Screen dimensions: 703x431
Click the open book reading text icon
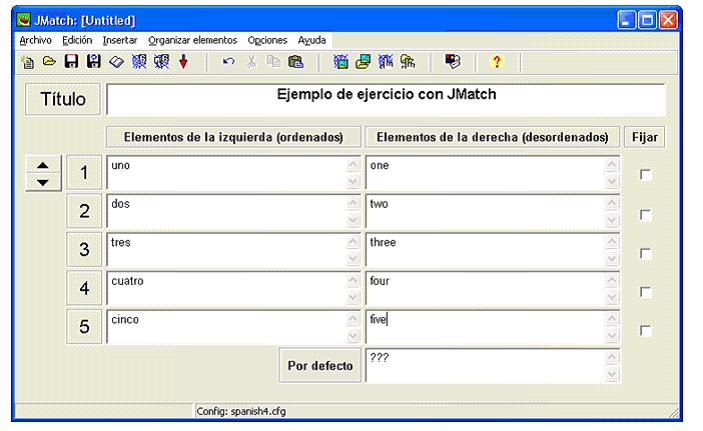click(117, 61)
